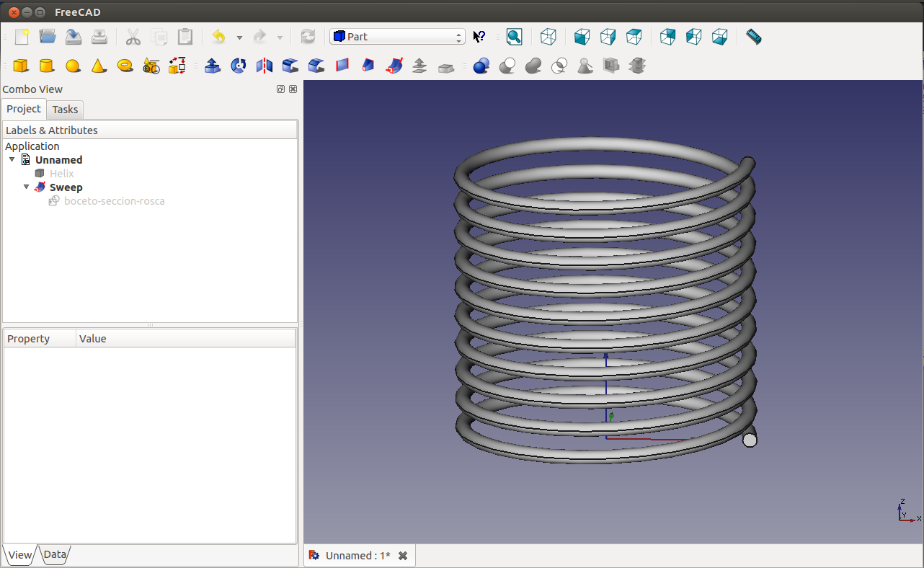Select the Helix object in tree

(x=61, y=174)
